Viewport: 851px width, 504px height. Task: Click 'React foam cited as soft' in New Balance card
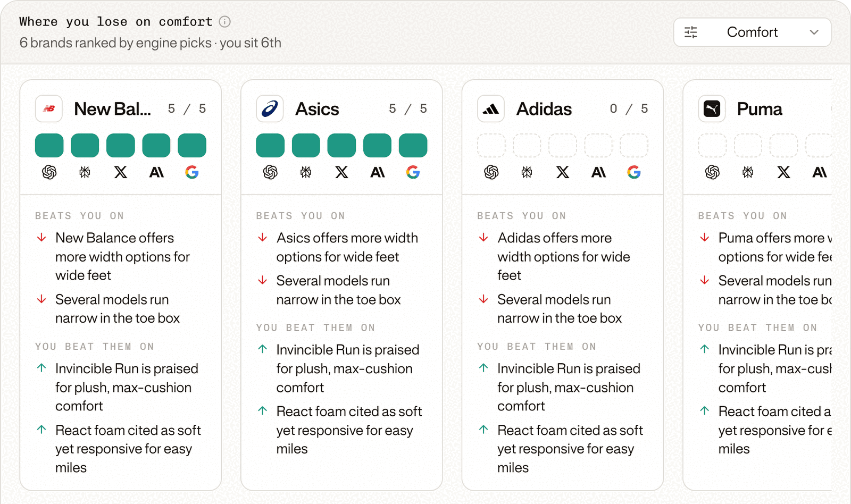128,449
